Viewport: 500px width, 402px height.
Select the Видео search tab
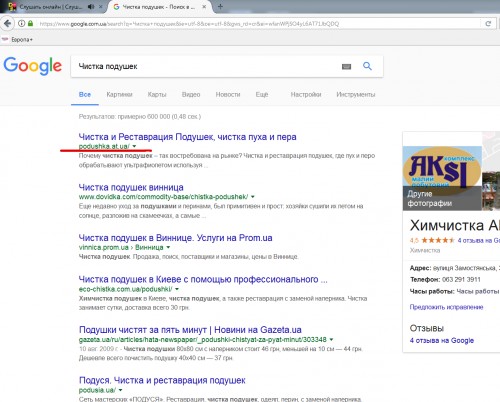[191, 95]
